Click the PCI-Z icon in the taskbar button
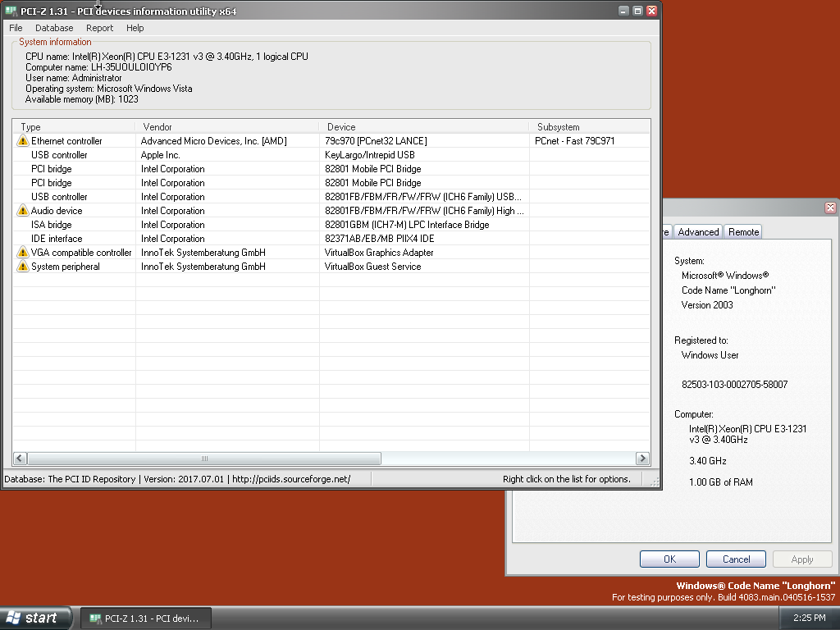 point(95,619)
